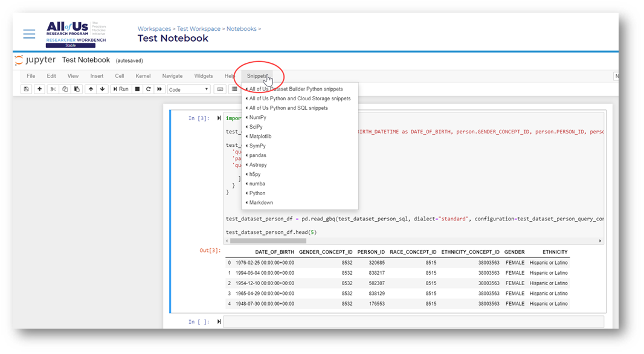Viewport: 644px width, 354px height.
Task: Open the command palette keyboard icon
Action: [220, 89]
